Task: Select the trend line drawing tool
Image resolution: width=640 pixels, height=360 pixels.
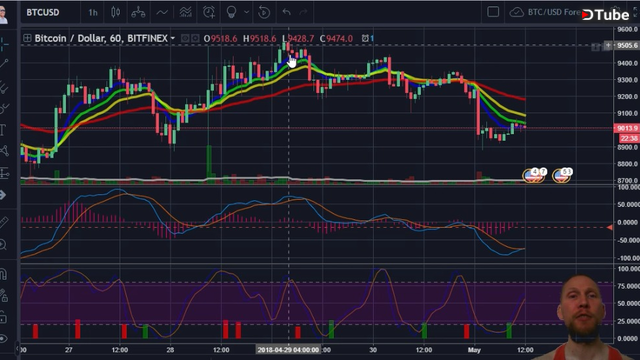Action: click(4, 64)
